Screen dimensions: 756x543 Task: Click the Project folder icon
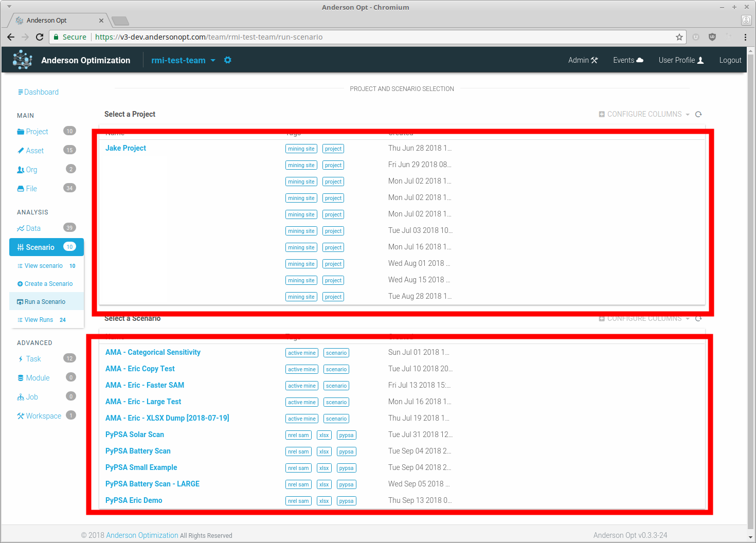point(21,132)
